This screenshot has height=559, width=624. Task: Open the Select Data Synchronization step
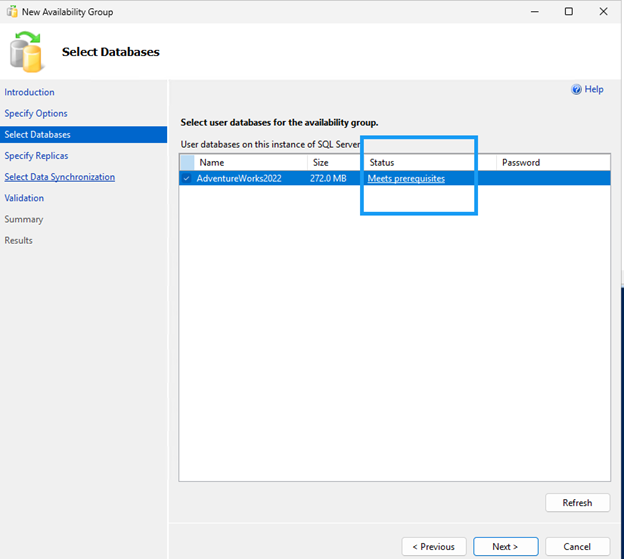coord(60,177)
